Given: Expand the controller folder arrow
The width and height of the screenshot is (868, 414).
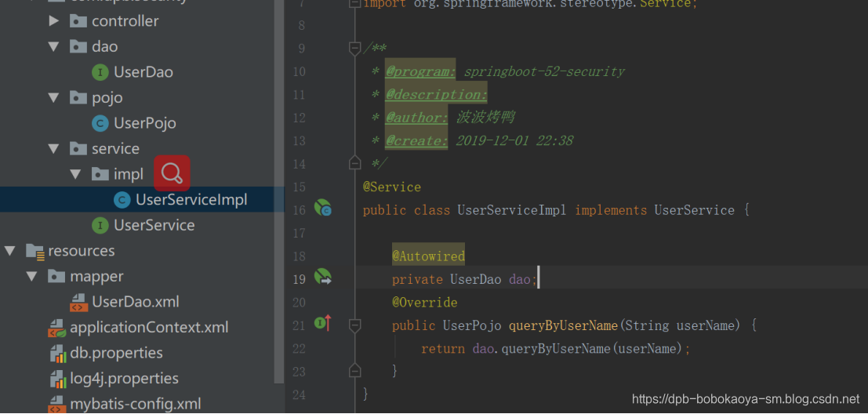Looking at the screenshot, I should tap(53, 21).
